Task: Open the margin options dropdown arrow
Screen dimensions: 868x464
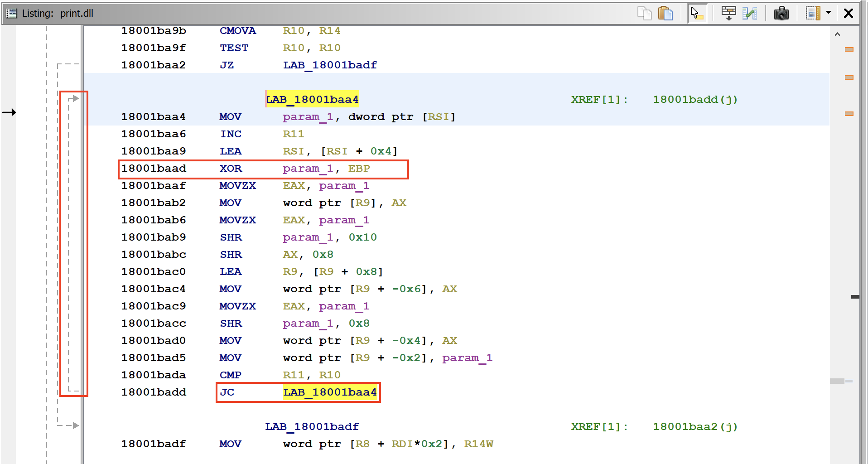Action: 829,13
